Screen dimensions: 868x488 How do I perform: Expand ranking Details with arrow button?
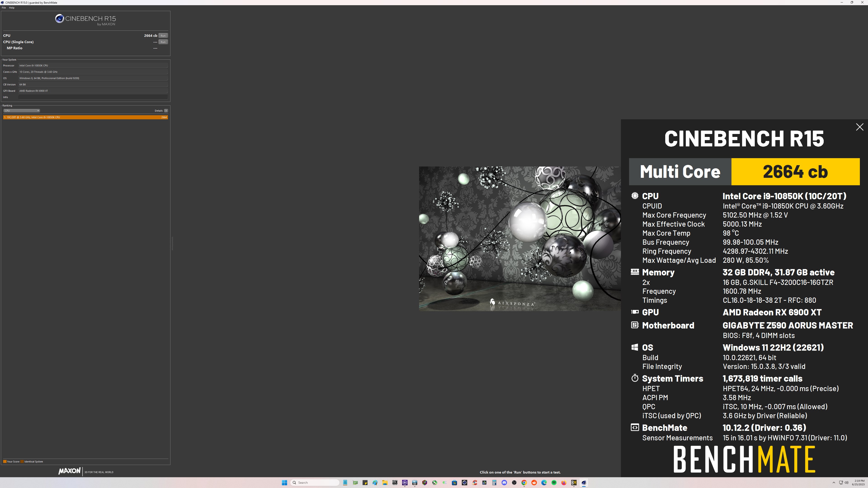point(166,110)
